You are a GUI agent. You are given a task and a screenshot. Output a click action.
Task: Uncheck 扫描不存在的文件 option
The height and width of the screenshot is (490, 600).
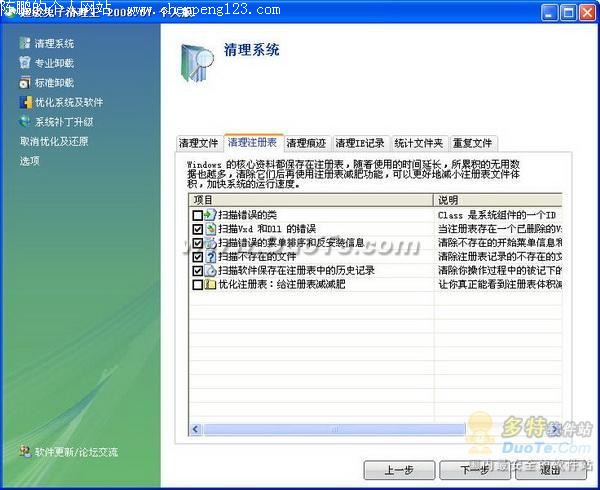(x=196, y=257)
